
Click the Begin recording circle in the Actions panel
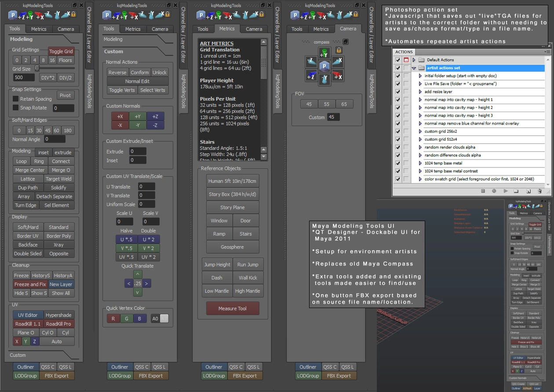[x=494, y=191]
